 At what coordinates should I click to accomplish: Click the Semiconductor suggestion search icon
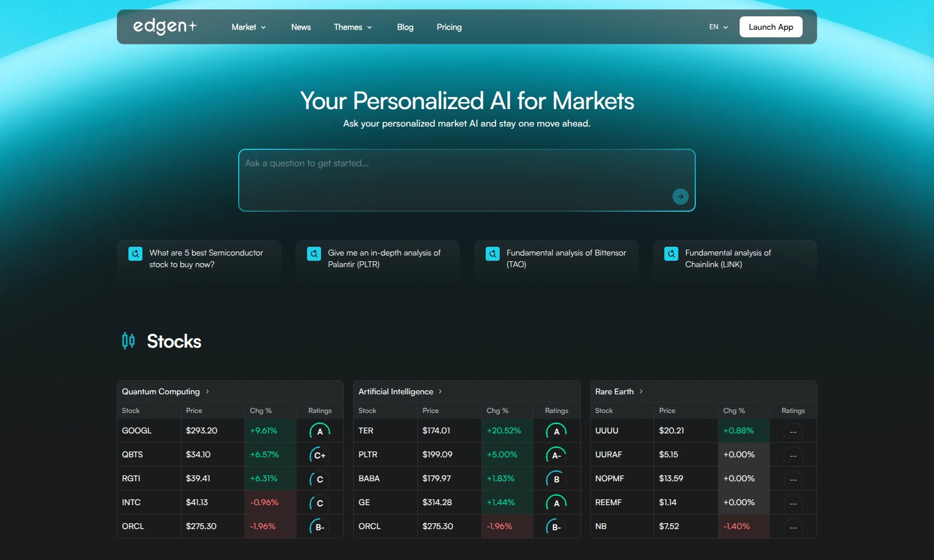pyautogui.click(x=135, y=254)
